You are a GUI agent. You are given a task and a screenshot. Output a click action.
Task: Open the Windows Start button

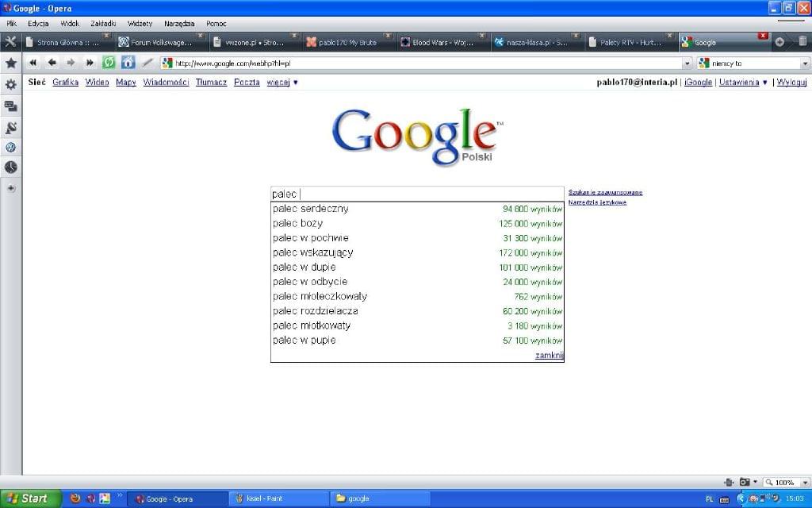tap(31, 498)
